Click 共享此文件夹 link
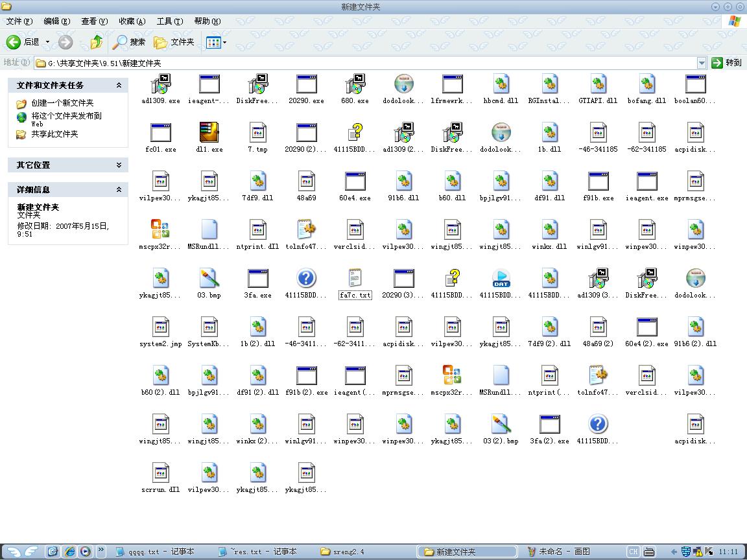This screenshot has height=560, width=747. 54,134
